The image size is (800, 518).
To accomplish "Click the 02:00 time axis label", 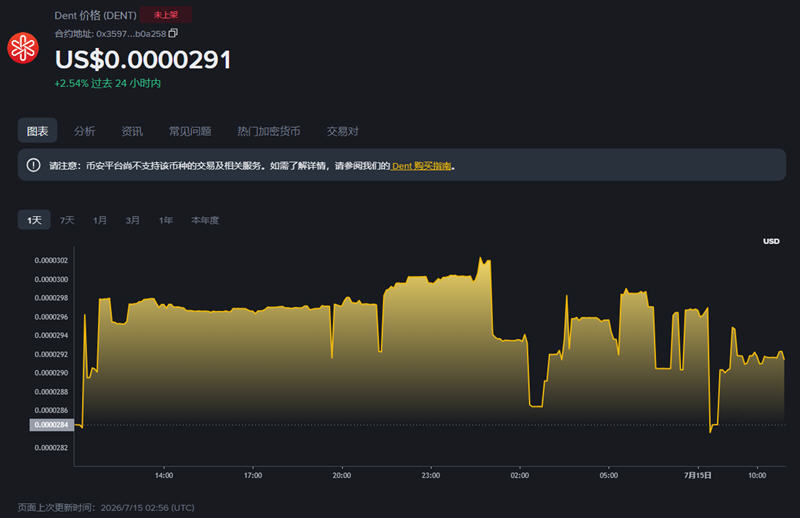I will pyautogui.click(x=520, y=475).
